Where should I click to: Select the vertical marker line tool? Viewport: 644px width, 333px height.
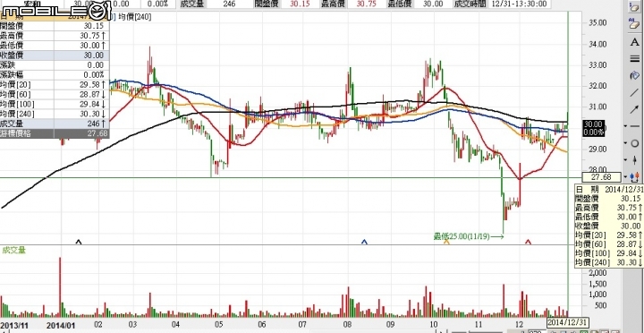click(635, 160)
